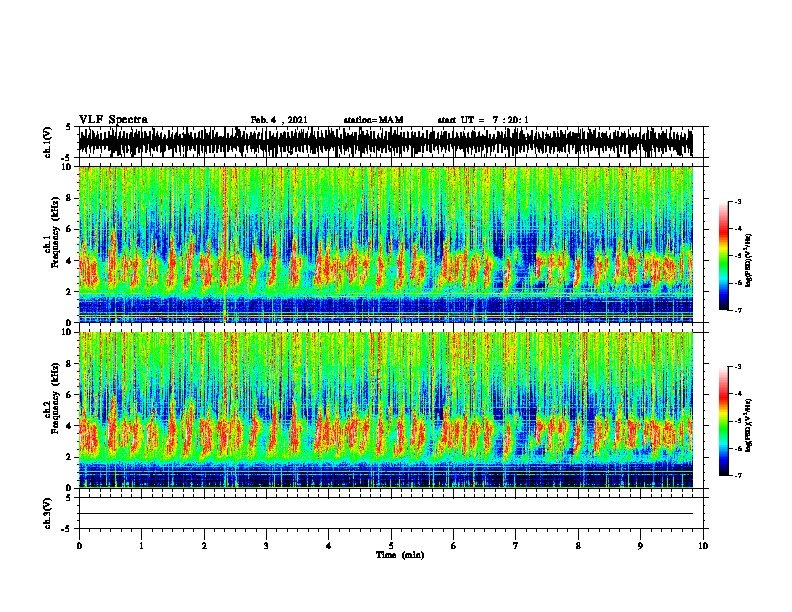Click the "VLF Spectra" plot title
The image size is (792, 612).
[x=113, y=120]
